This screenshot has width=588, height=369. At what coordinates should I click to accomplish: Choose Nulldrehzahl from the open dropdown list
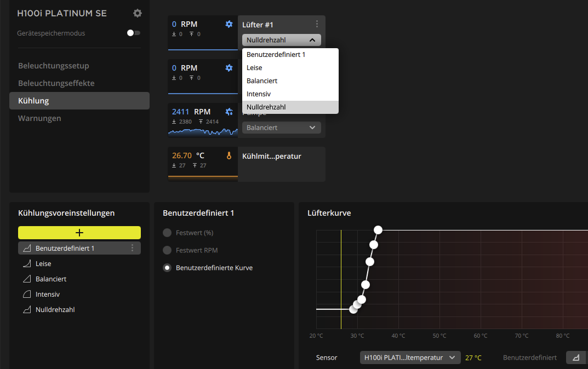[290, 107]
